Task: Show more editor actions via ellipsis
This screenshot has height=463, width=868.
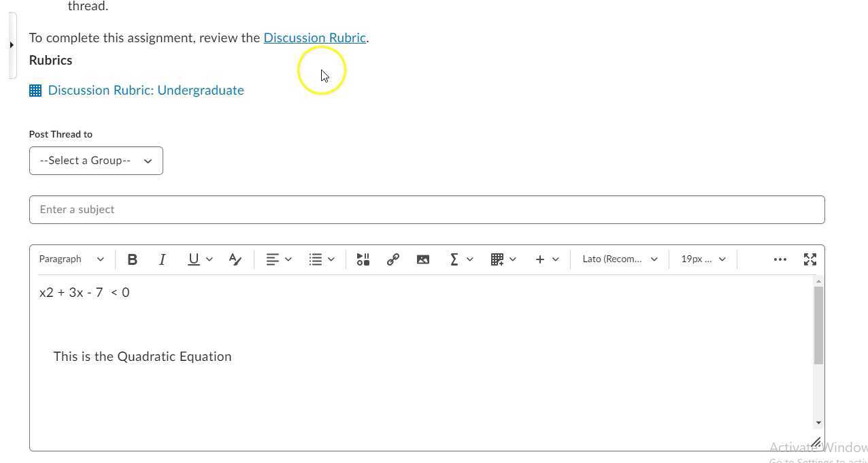Action: click(780, 259)
